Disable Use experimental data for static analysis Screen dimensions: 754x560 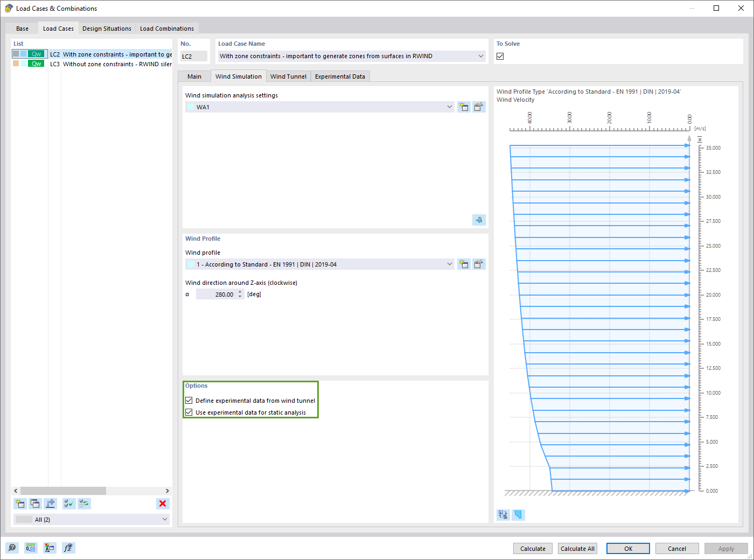coord(189,412)
